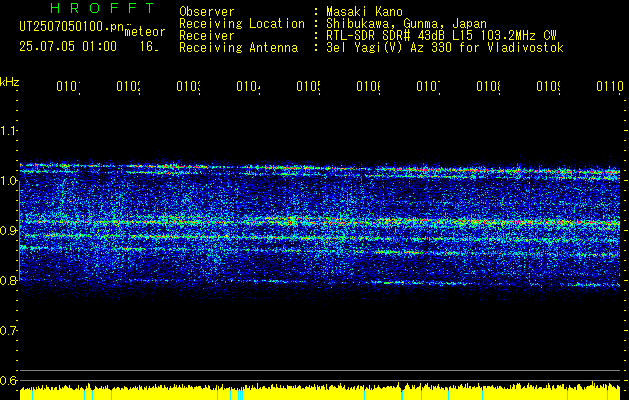Click the 0110 time marker
The height and width of the screenshot is (400, 629).
tap(610, 86)
